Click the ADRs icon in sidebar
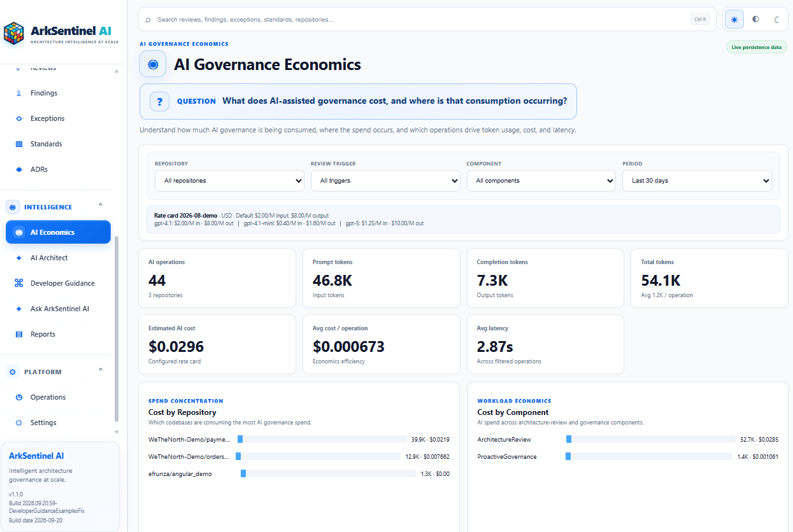The image size is (793, 532). click(18, 169)
